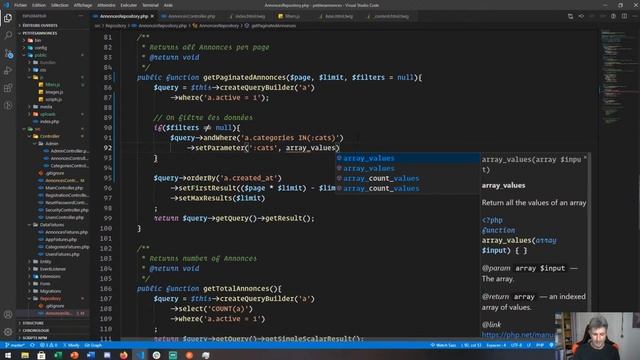The height and width of the screenshot is (360, 640).
Task: Click the Minify button in the status bar
Action: click(72, 345)
